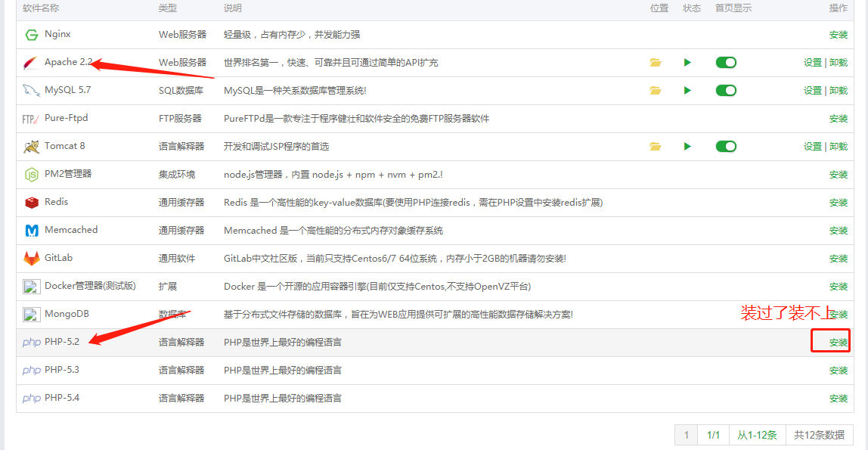The image size is (868, 450).
Task: Click the PHP-5.2 php logo
Action: tap(32, 343)
